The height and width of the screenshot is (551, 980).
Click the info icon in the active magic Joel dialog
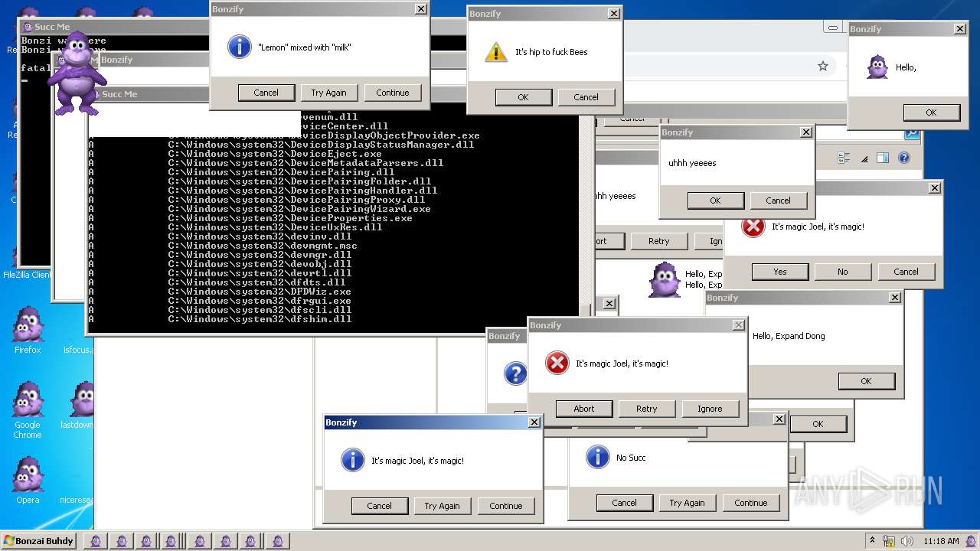point(352,460)
